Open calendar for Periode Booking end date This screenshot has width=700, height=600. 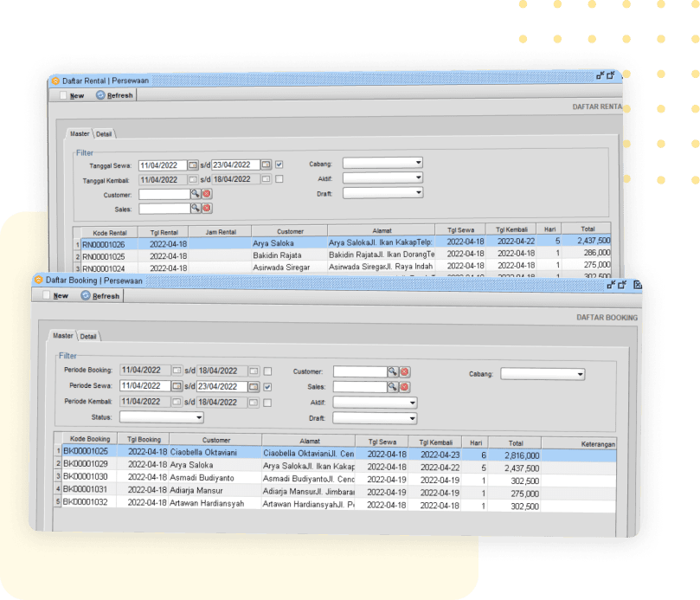coord(254,371)
